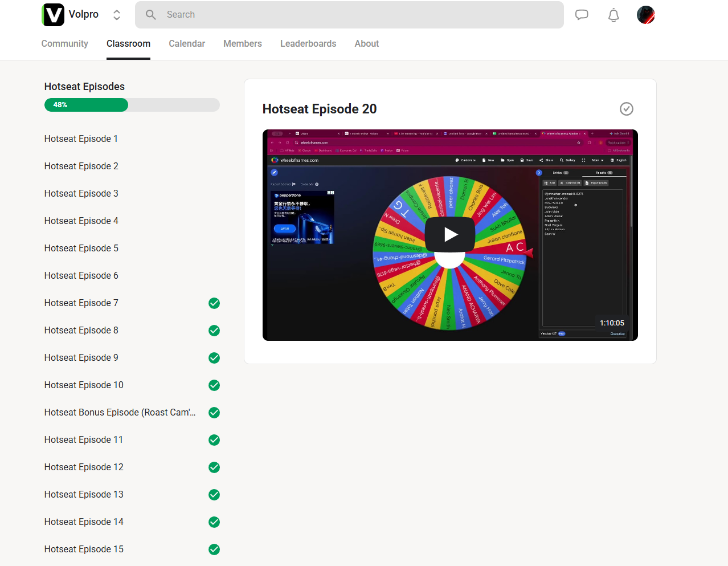Open the Leaderboards tab
728x566 pixels.
(308, 44)
